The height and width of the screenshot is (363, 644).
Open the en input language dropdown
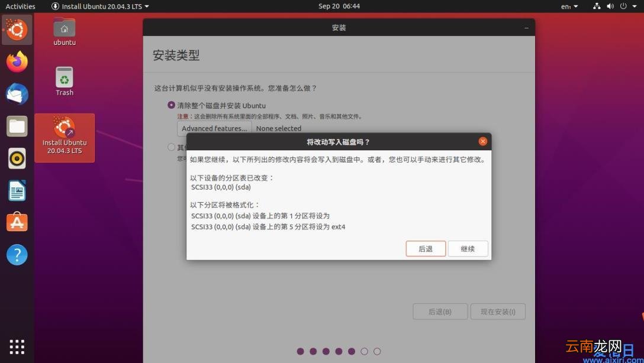click(x=569, y=6)
